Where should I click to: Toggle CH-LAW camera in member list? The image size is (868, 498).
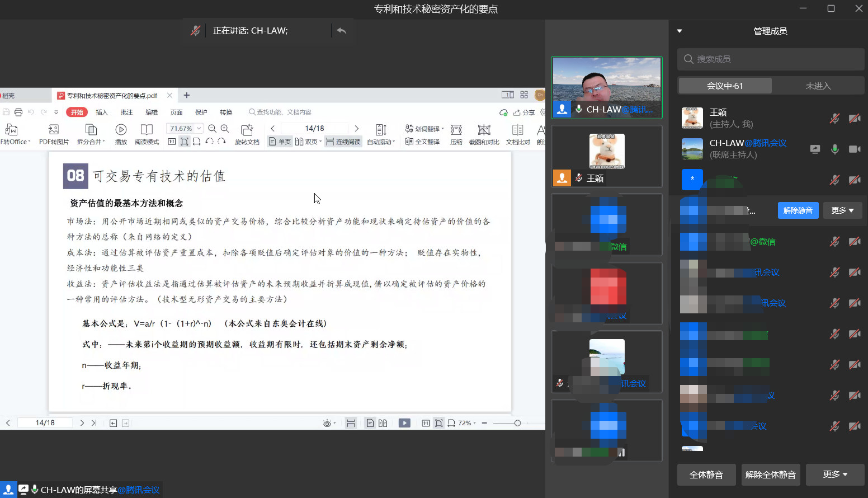click(x=855, y=149)
